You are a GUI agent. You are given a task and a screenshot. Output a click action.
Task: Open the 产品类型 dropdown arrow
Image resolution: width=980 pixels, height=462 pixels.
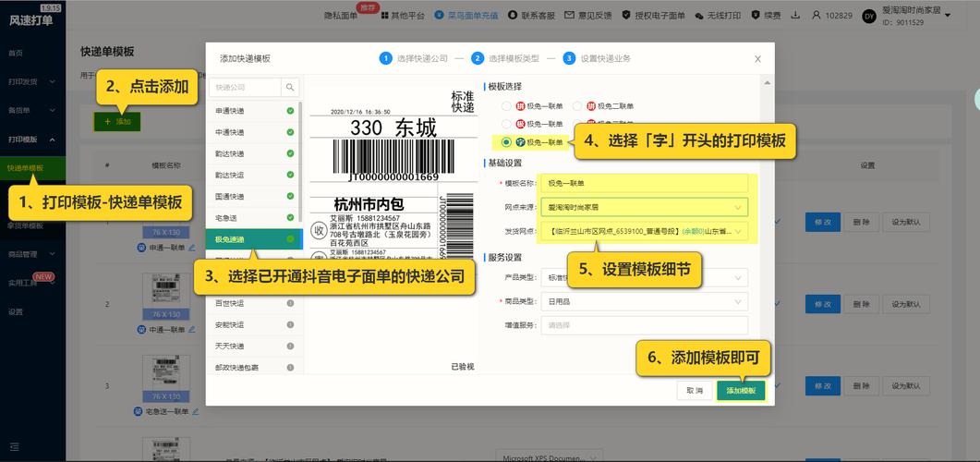pyautogui.click(x=738, y=277)
